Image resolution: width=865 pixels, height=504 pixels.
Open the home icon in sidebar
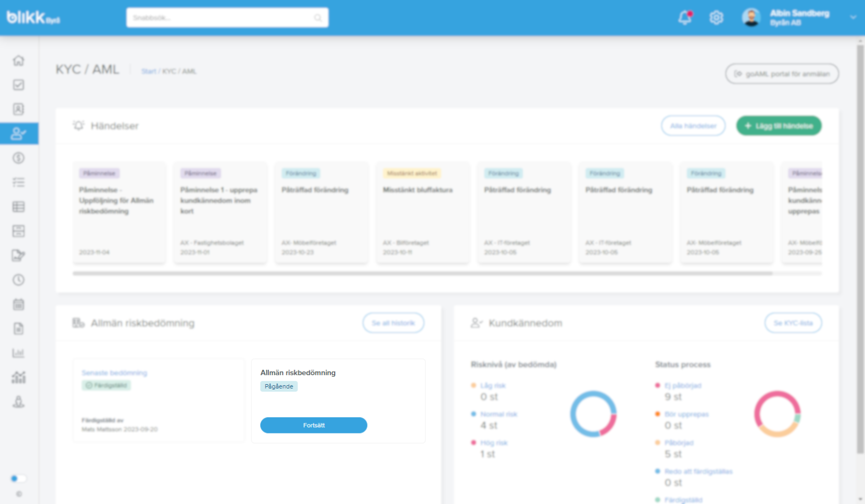coord(19,60)
